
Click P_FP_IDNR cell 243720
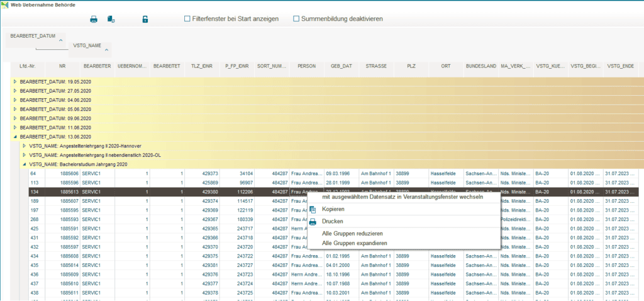pyautogui.click(x=237, y=247)
